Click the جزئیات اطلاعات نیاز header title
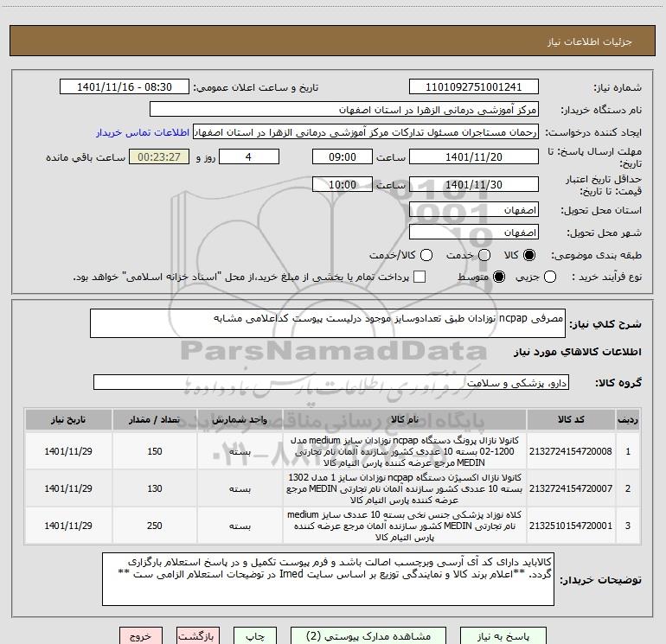This screenshot has height=644, width=666. pos(590,41)
